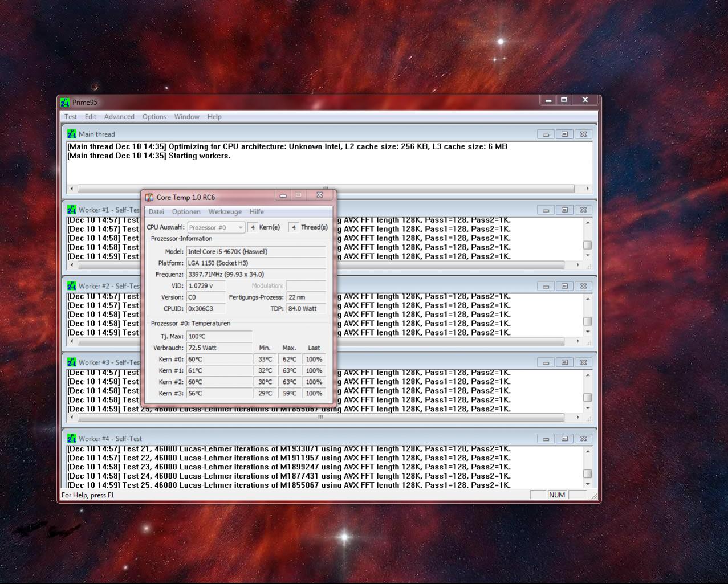This screenshot has height=584, width=728.
Task: Minimize the Worker #3 child window
Action: click(x=546, y=362)
